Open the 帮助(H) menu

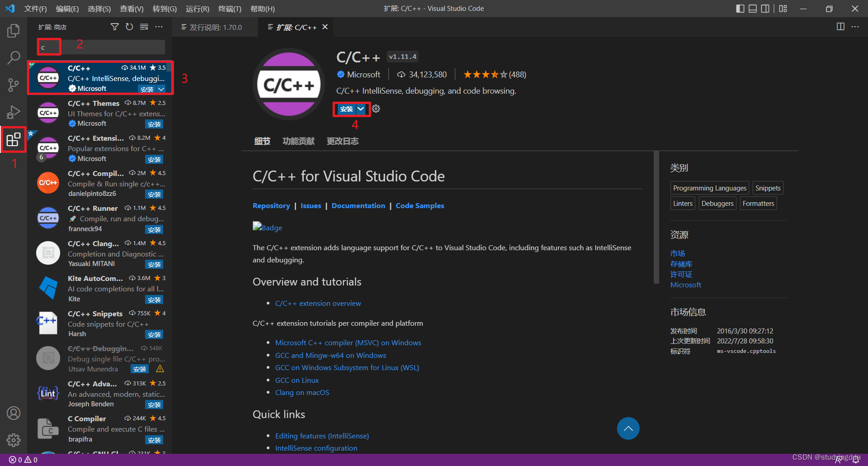[262, 9]
